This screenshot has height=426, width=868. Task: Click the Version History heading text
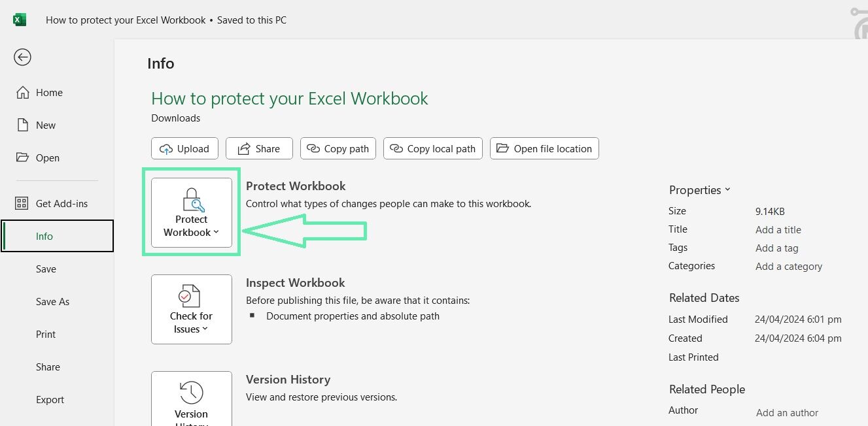tap(288, 380)
